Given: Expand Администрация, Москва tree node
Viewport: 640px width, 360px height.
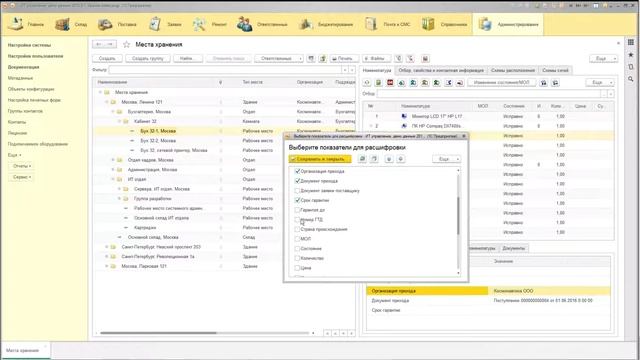Looking at the screenshot, I should pos(113,169).
